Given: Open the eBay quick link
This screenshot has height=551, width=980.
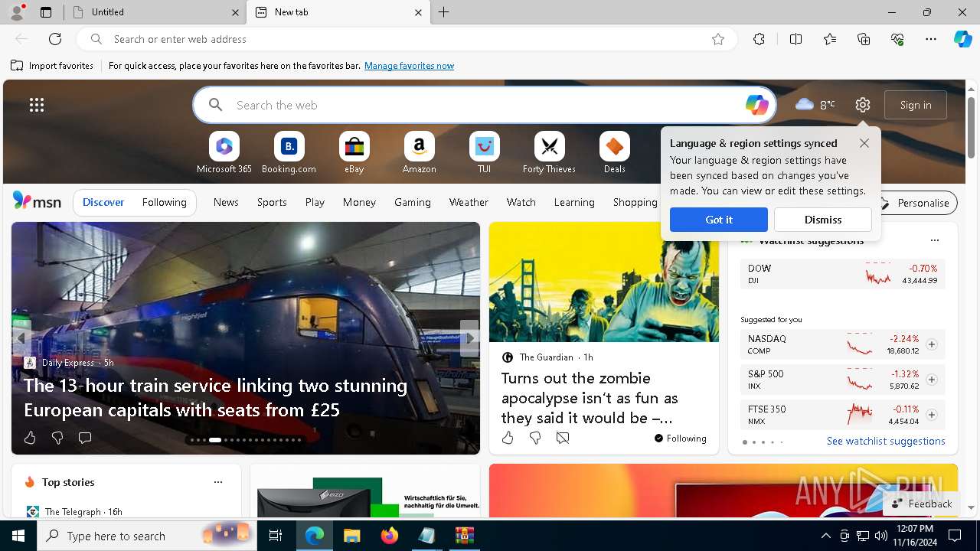Looking at the screenshot, I should click(354, 153).
